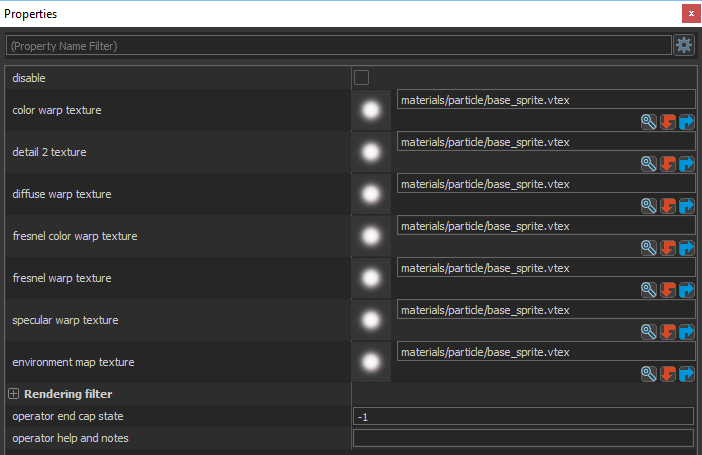Click blue arrow icon for diffuse warp texture
Image resolution: width=702 pixels, height=455 pixels.
(686, 206)
